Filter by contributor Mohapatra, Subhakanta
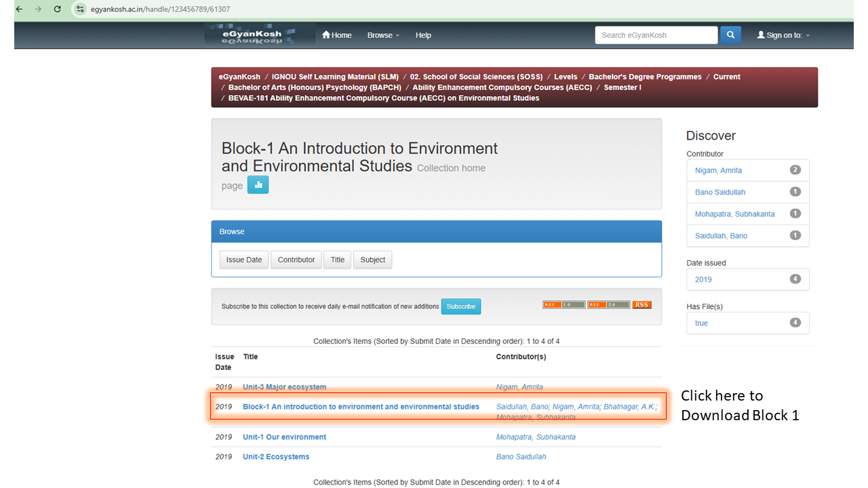This screenshot has height=488, width=868. coord(735,213)
